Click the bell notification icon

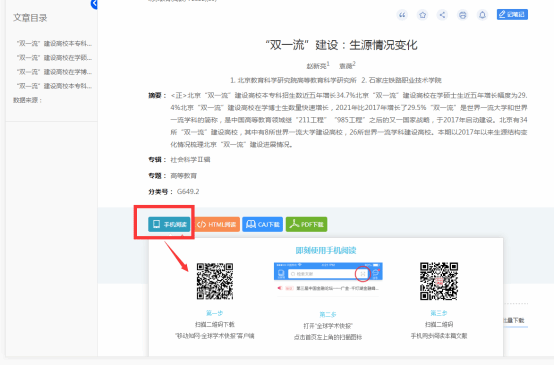(x=482, y=15)
